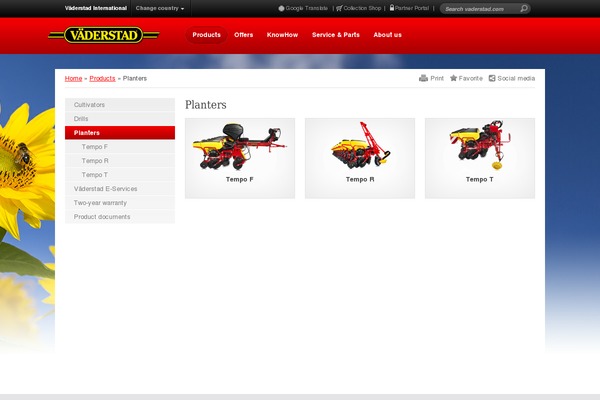The height and width of the screenshot is (400, 600).
Task: Follow the Home breadcrumb link
Action: tap(73, 78)
